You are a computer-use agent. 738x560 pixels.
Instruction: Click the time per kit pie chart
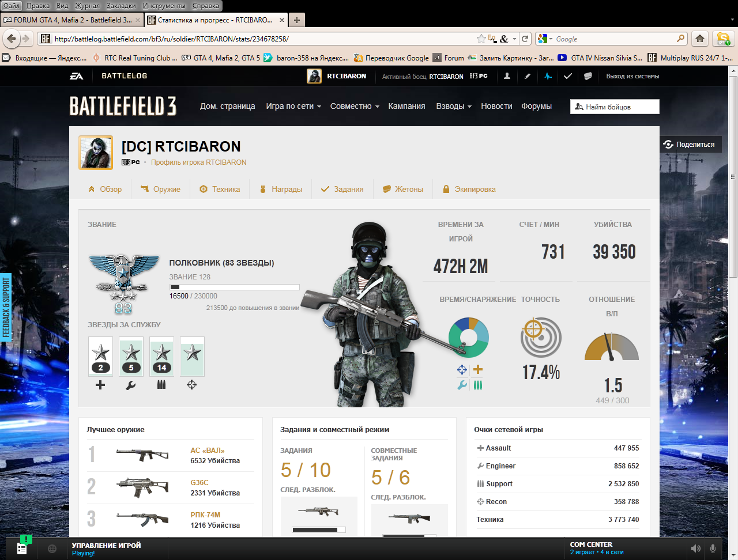click(469, 338)
